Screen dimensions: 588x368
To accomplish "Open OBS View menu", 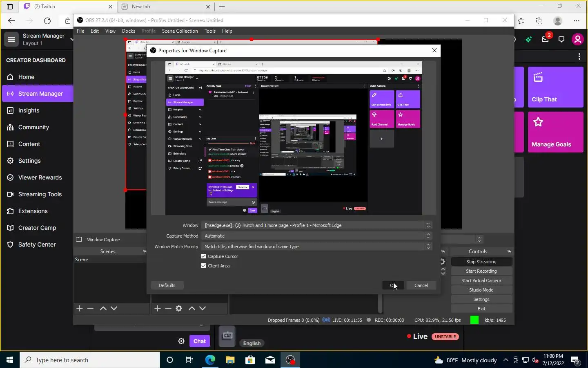I will 110,31.
